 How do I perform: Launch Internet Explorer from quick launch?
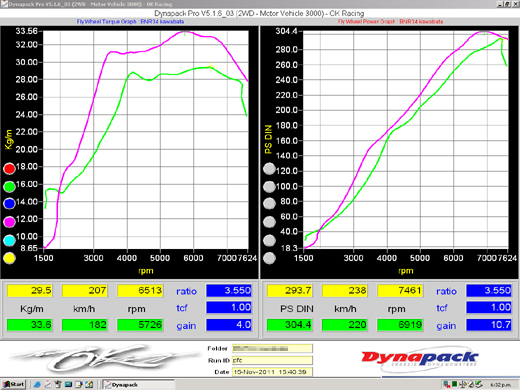[x=37, y=385]
